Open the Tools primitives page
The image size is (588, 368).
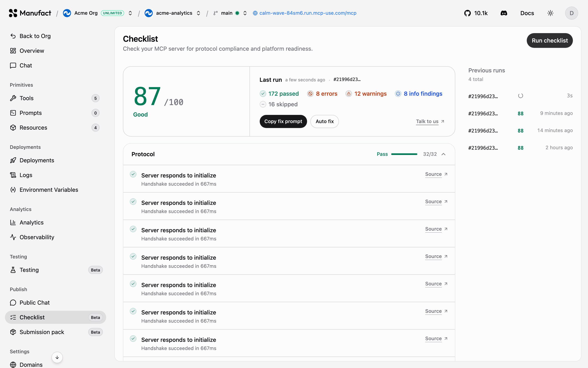point(55,98)
